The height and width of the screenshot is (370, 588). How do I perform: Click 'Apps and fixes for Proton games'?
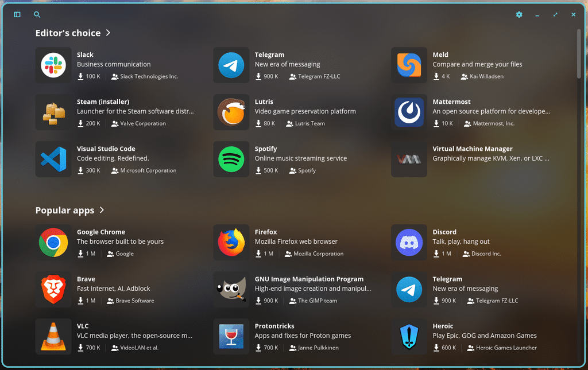[303, 336]
